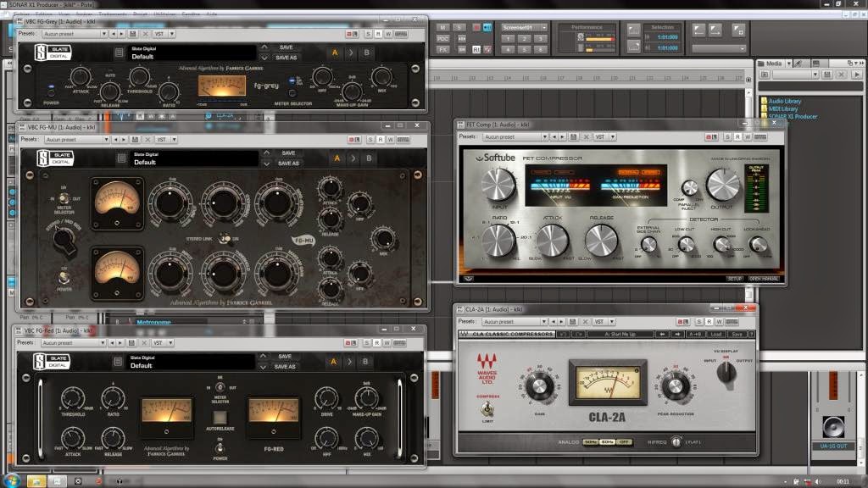
Task: Open the Presets dropdown in the CLA-2A window
Action: pos(515,321)
